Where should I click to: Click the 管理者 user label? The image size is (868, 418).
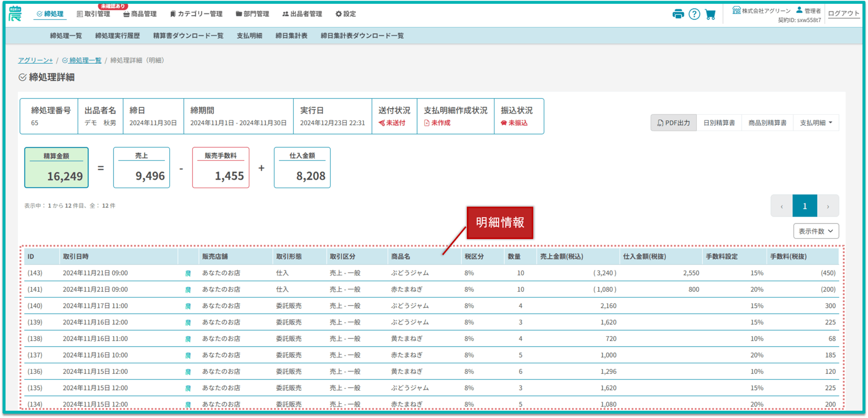pos(809,11)
